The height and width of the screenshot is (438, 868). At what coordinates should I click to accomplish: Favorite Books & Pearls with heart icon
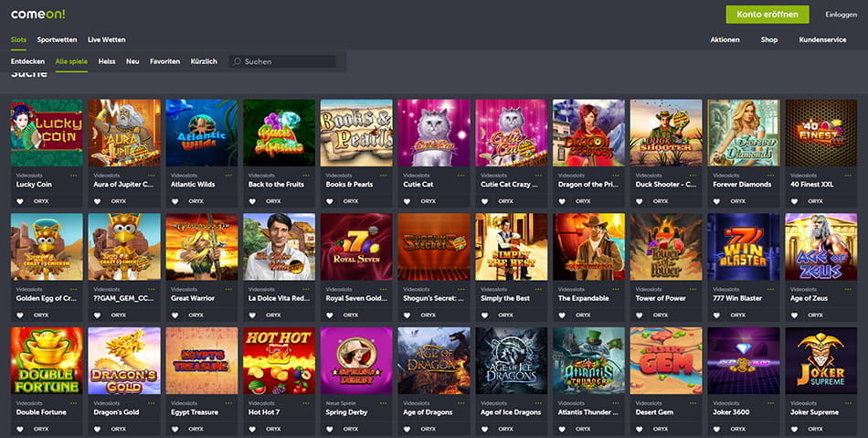coord(330,201)
